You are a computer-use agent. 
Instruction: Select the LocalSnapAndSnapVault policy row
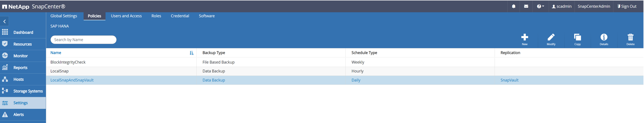point(72,80)
